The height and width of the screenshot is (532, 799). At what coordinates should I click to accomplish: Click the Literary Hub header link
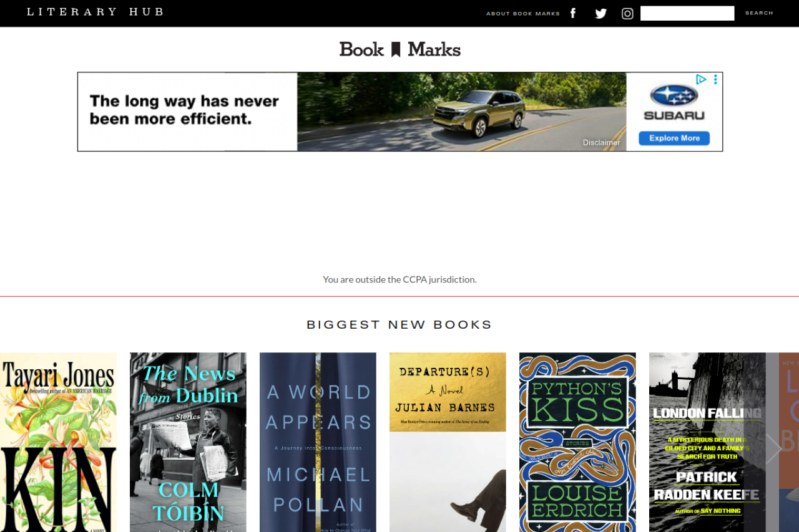coord(96,12)
